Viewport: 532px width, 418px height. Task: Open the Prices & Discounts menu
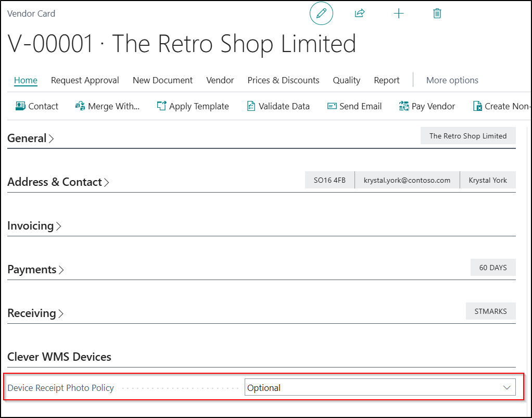click(283, 80)
